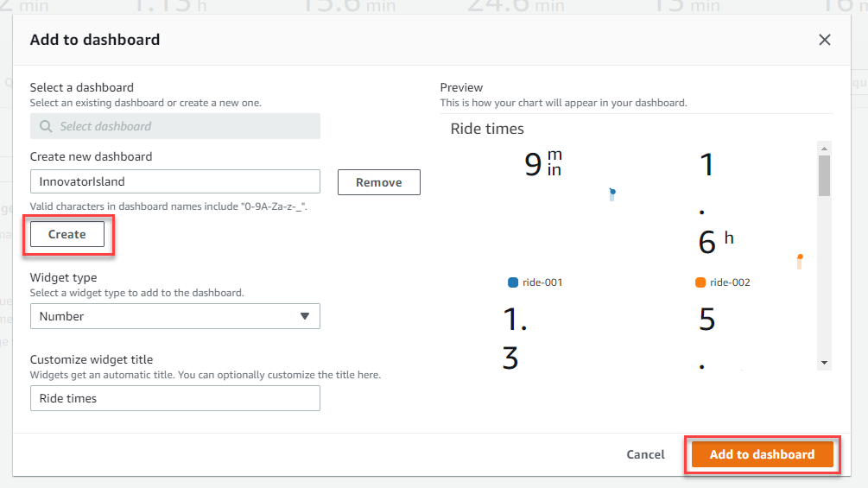Cancel the dialog
Screen dimensions: 868x488
[645, 454]
